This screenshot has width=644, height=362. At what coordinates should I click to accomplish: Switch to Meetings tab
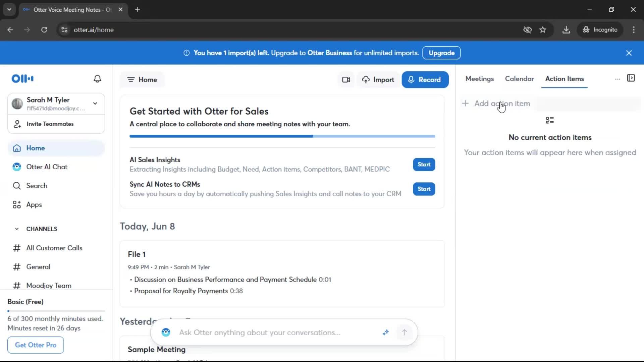pyautogui.click(x=479, y=79)
